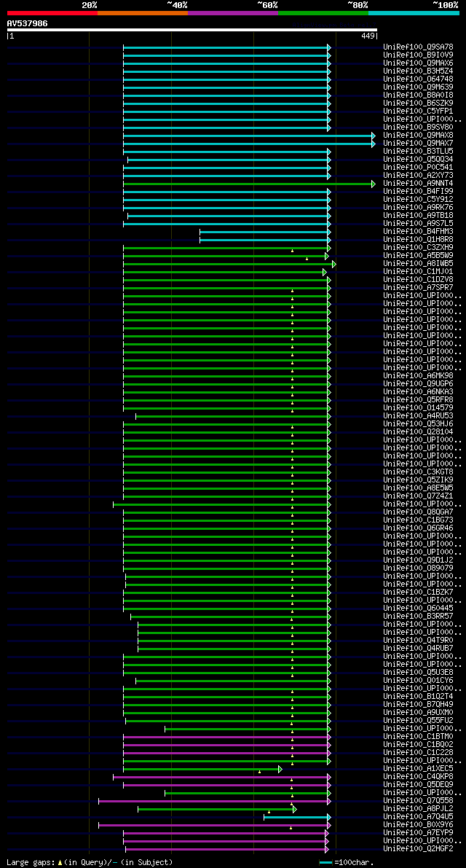Click the purple bar for C1BTM0
Screen dimensions: 466x868
pos(226,738)
